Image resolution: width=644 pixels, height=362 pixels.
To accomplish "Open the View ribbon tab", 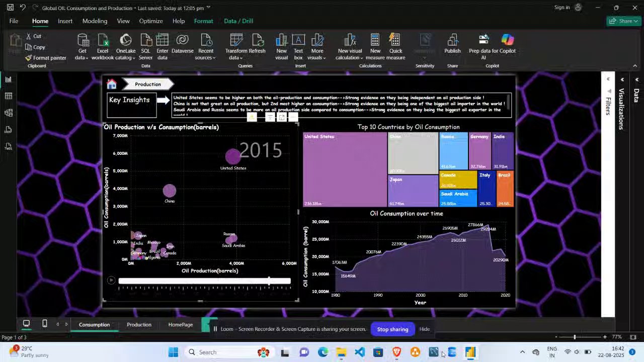I will tap(123, 21).
